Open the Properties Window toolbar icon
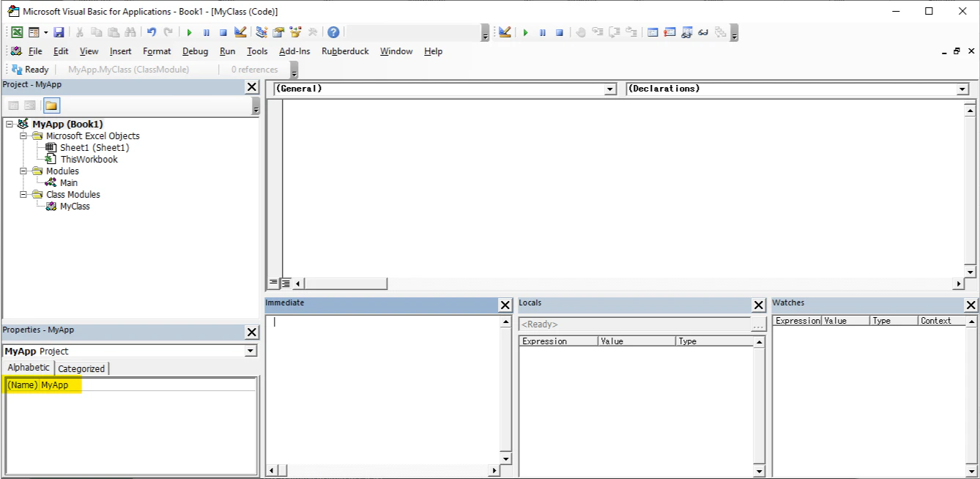980x479 pixels. [x=278, y=32]
